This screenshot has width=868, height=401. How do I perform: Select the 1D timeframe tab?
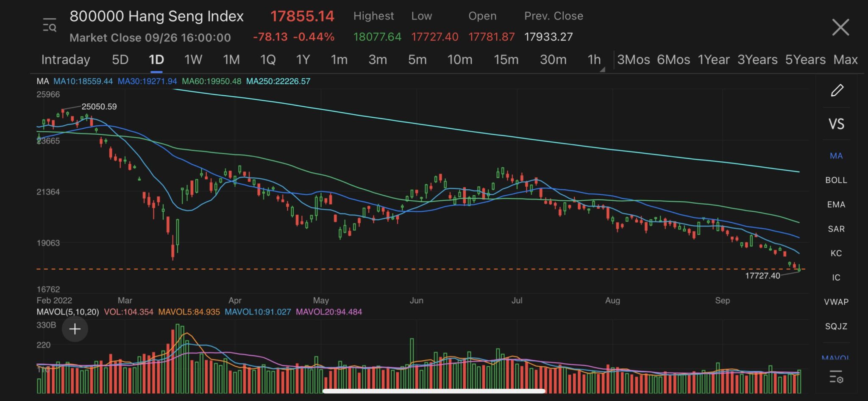click(156, 60)
